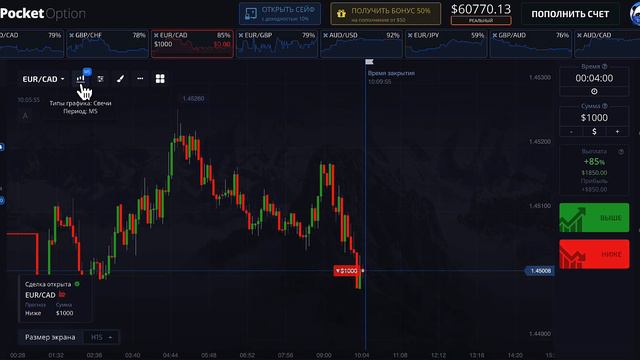
Task: Click the closing time flag marker
Action: (369, 62)
